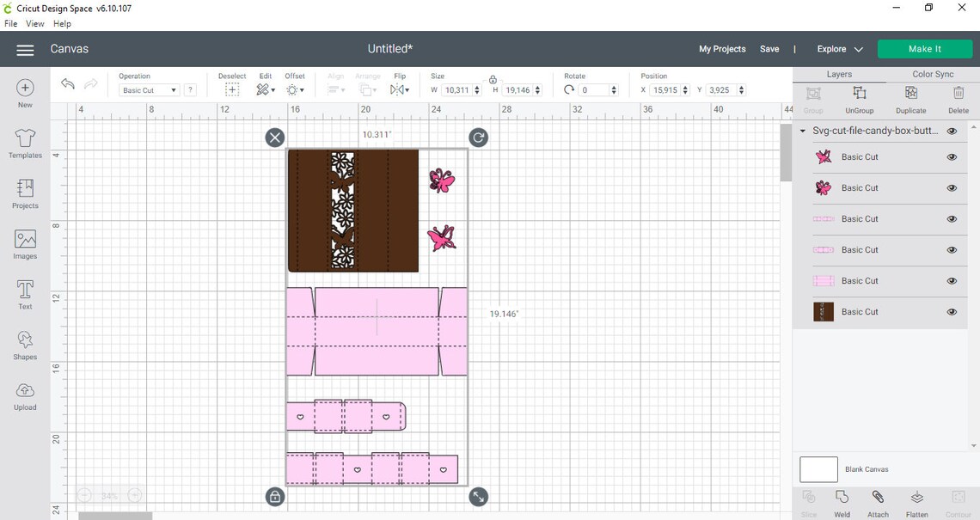Open the View menu
Image resolution: width=980 pixels, height=520 pixels.
[x=34, y=23]
